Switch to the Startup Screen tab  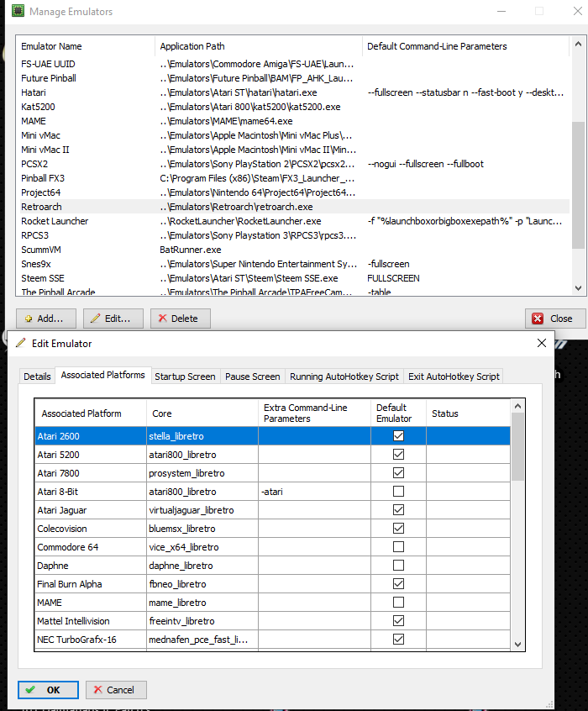pyautogui.click(x=185, y=377)
